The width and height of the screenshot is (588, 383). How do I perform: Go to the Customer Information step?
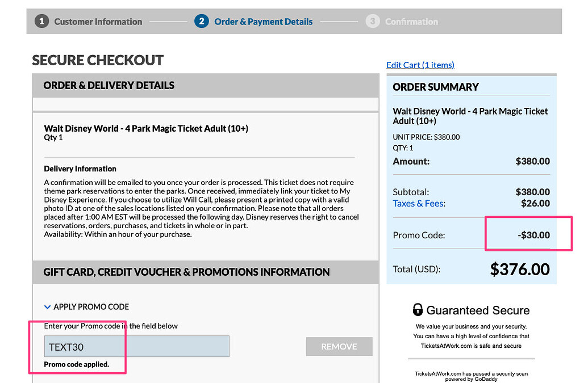[98, 22]
